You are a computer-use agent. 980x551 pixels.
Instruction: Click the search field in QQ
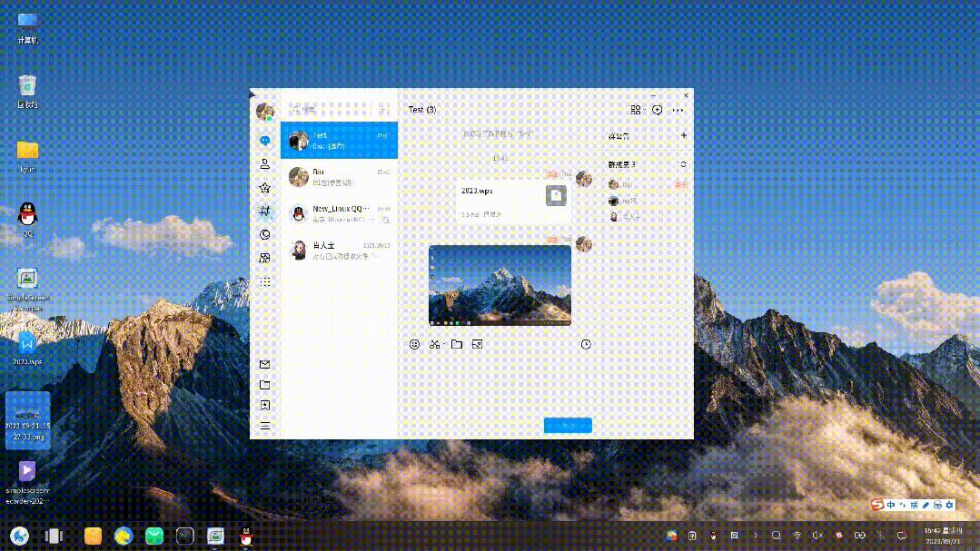pos(332,109)
